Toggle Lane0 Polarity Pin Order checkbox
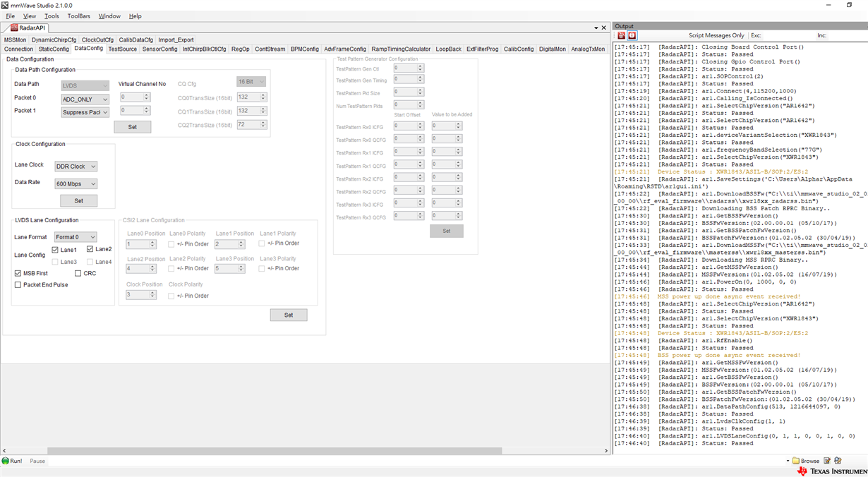The width and height of the screenshot is (868, 477). (171, 244)
